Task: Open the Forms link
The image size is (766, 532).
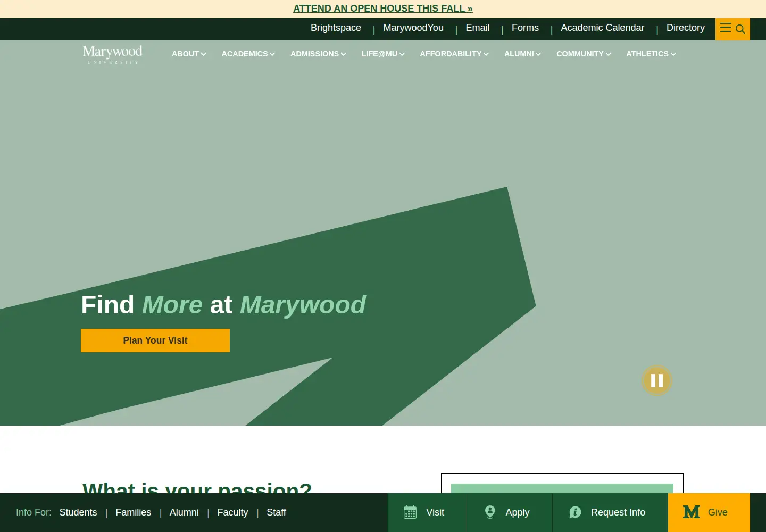Action: click(525, 28)
